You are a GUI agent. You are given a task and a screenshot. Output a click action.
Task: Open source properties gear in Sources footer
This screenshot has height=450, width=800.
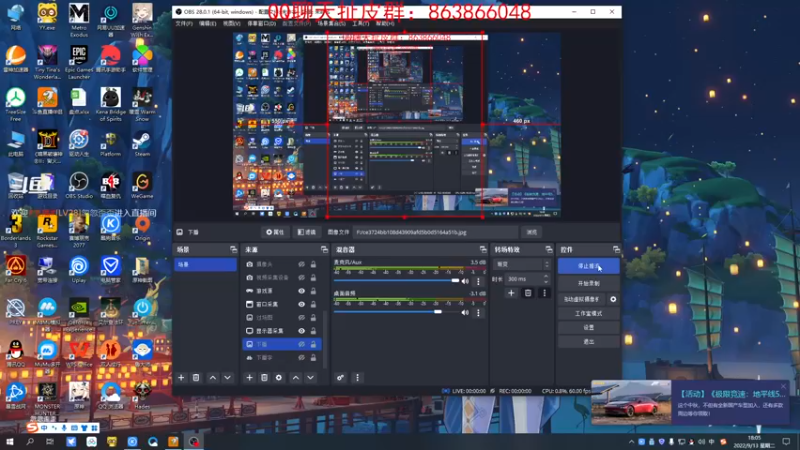tap(279, 378)
